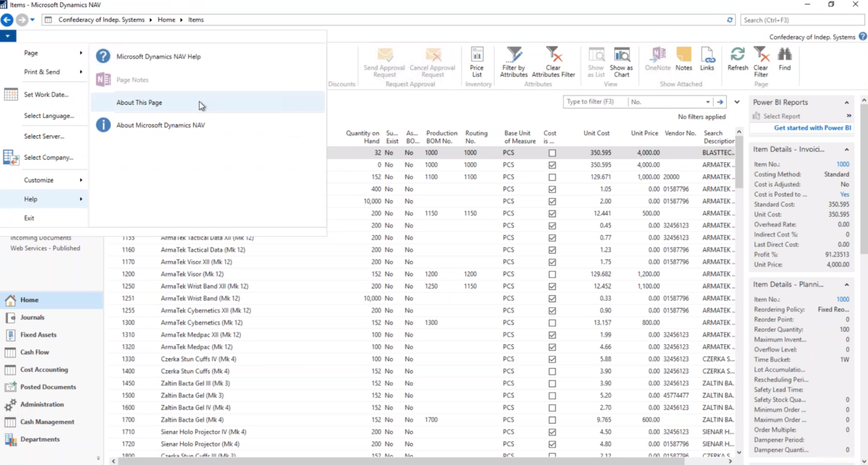Click Show as List icon

coord(596,55)
